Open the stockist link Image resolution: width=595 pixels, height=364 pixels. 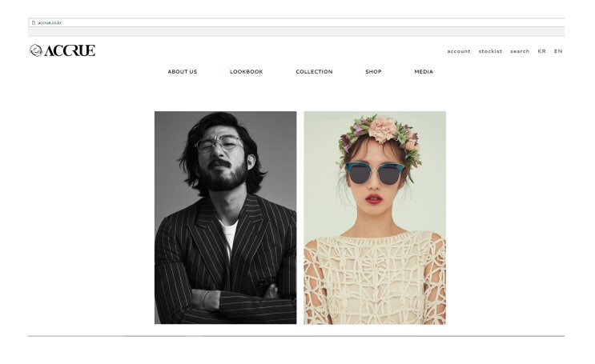[490, 51]
